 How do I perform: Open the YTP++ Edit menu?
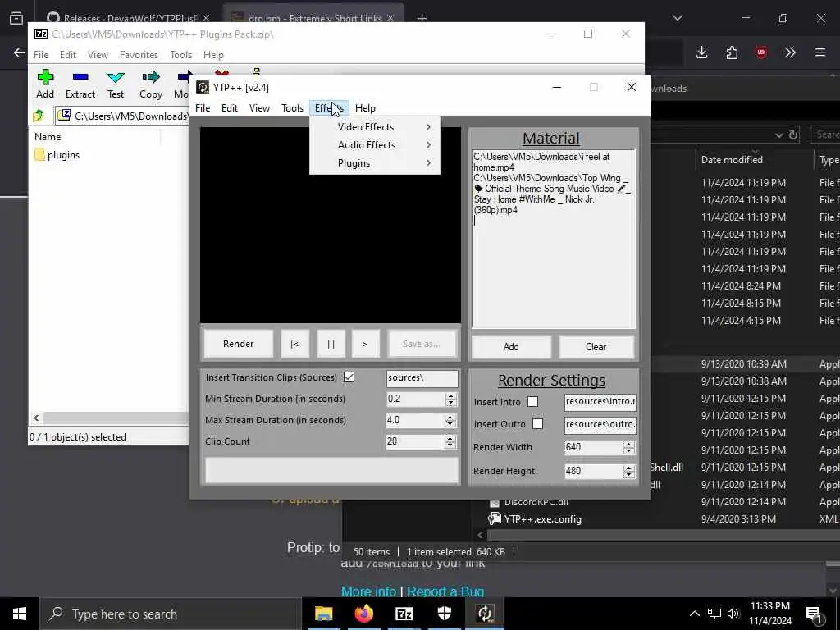(x=230, y=108)
